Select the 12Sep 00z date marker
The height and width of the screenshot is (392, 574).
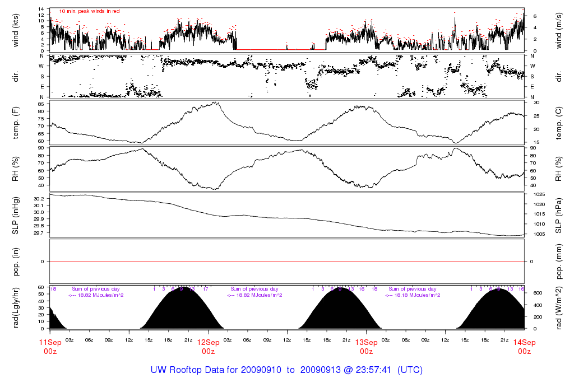tap(208, 347)
